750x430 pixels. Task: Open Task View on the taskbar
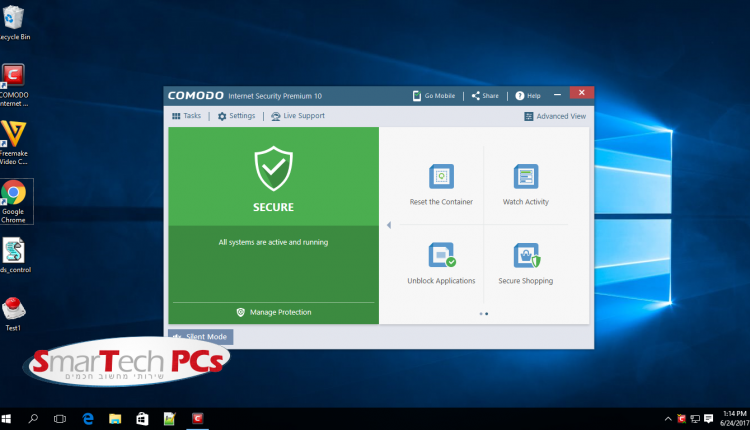tap(60, 419)
